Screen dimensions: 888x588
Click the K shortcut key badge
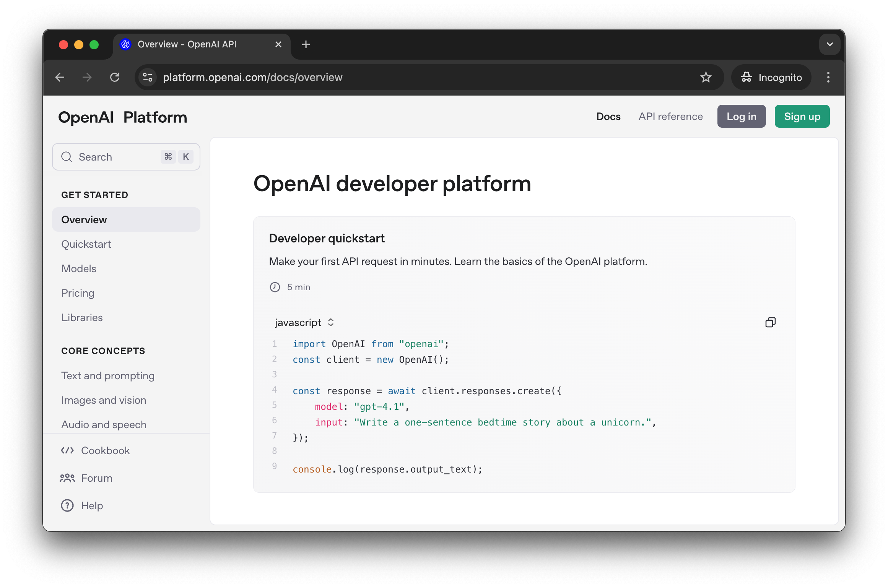point(186,157)
